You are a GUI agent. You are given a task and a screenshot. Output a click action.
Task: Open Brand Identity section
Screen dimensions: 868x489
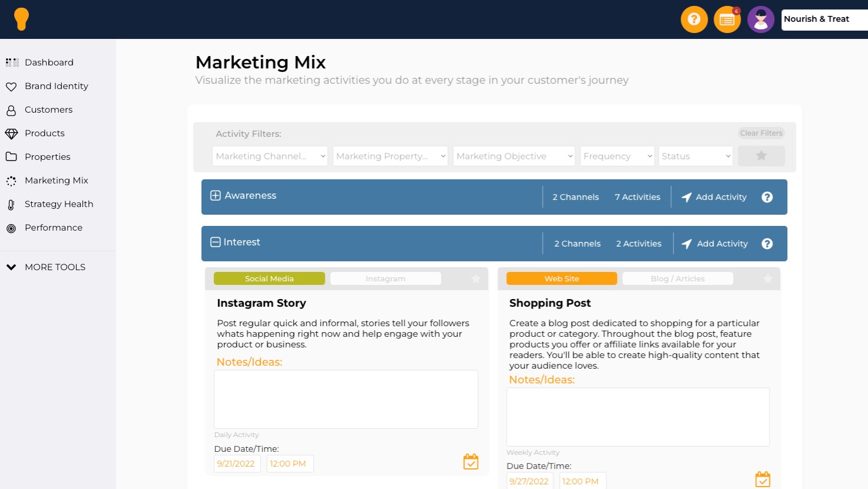(x=57, y=86)
